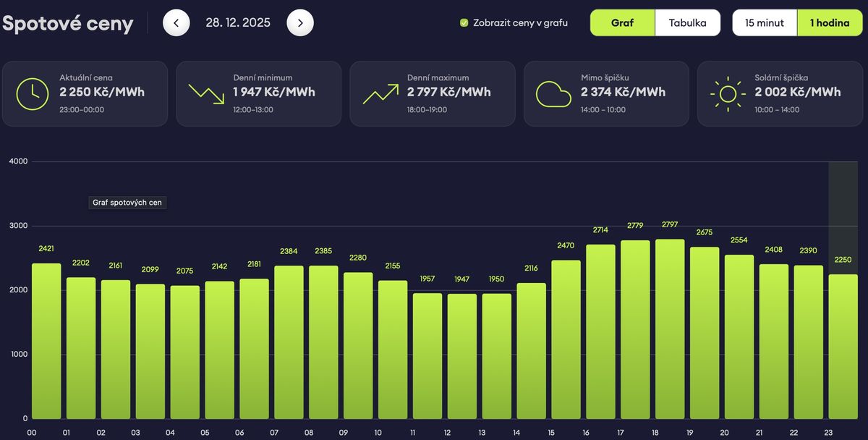Click the Spotové ceny heading
Viewport: 868px width, 440px height.
coord(67,23)
